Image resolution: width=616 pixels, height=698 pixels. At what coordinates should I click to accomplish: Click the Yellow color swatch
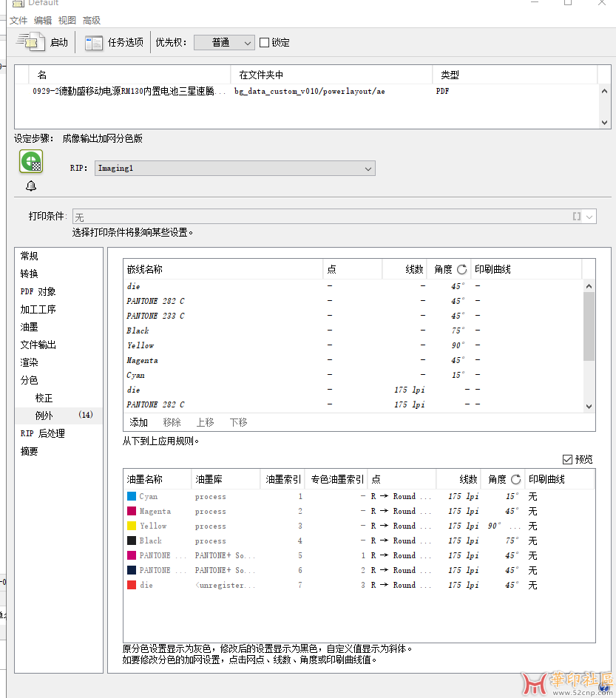(132, 526)
